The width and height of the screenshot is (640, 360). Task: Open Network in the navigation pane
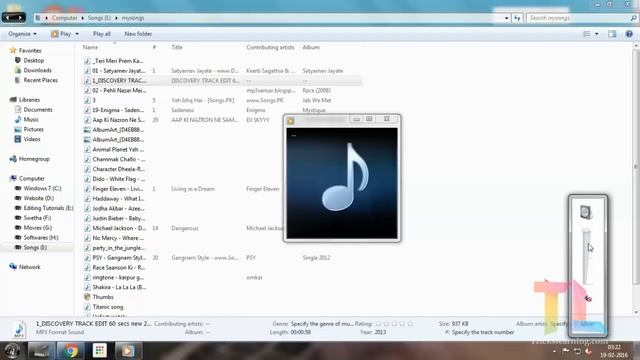pyautogui.click(x=29, y=267)
